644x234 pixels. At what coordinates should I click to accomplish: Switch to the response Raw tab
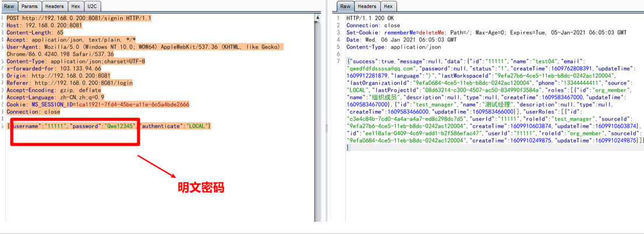[x=345, y=6]
